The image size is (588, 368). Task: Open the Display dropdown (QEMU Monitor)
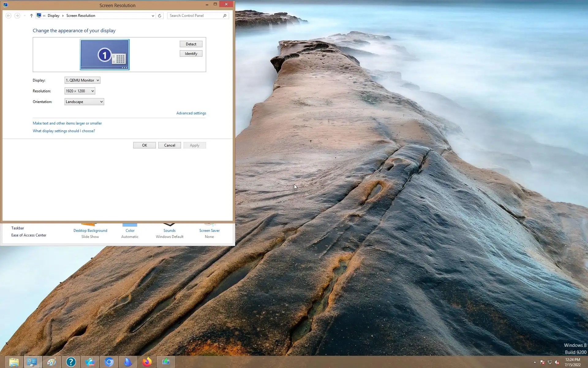point(82,80)
